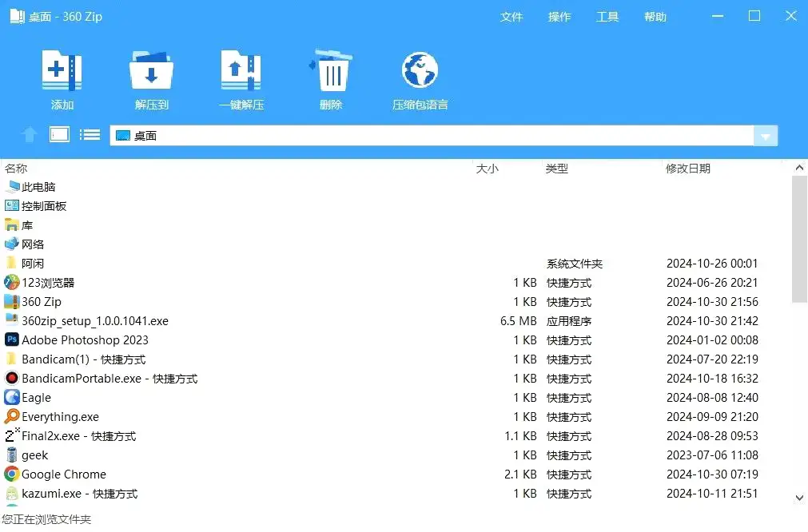Go up one folder with the arrow icon

click(x=30, y=135)
